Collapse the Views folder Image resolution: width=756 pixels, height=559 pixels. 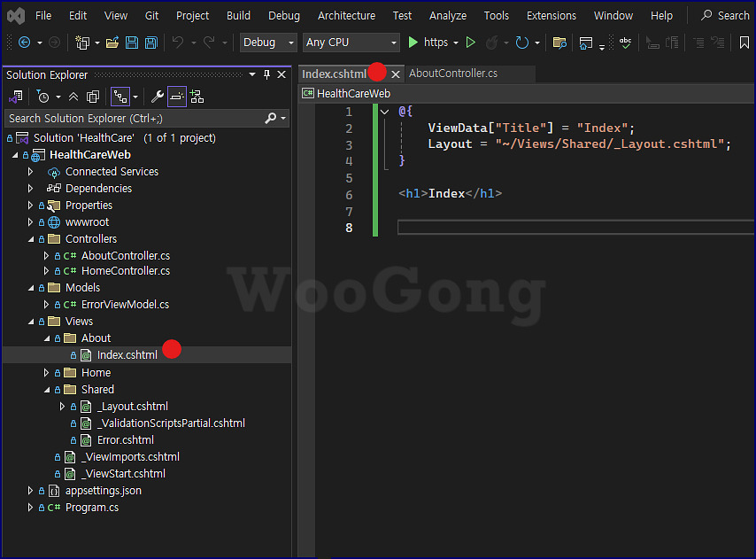[x=31, y=322]
